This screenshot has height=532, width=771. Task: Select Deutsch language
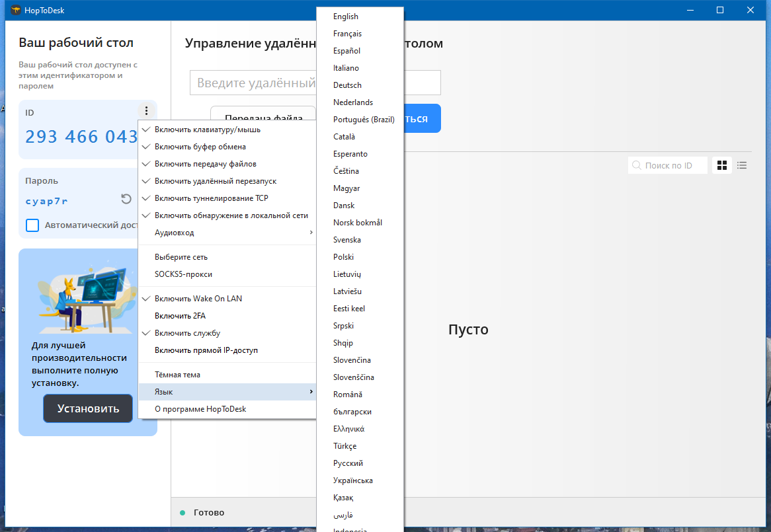pyautogui.click(x=360, y=85)
